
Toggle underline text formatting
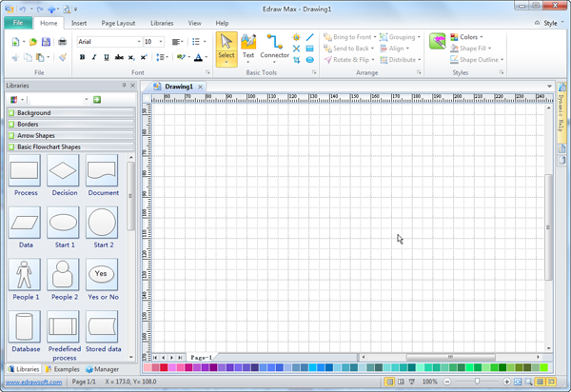point(107,58)
